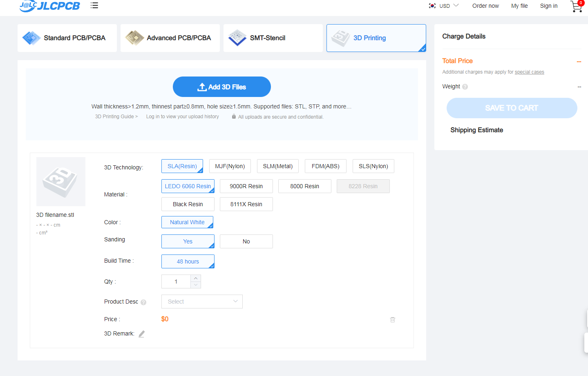
Task: Choose 8000 Resin material
Action: pyautogui.click(x=305, y=186)
